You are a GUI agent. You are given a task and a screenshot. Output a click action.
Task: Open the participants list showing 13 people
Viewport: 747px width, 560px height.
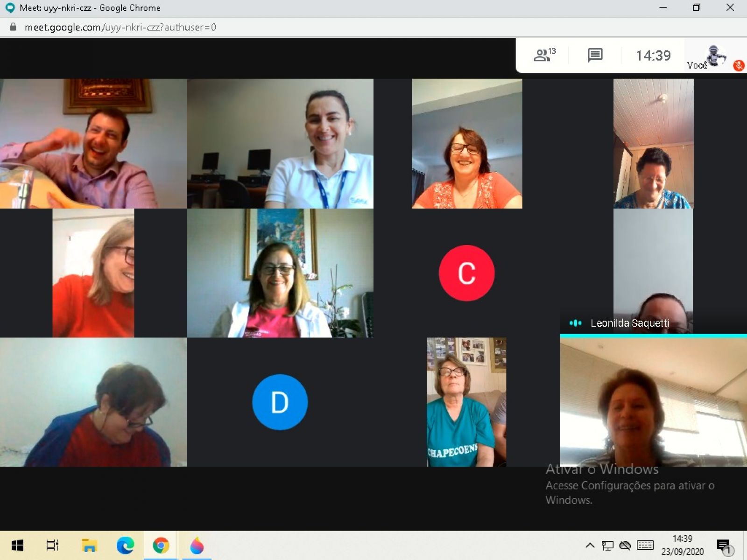pyautogui.click(x=544, y=56)
